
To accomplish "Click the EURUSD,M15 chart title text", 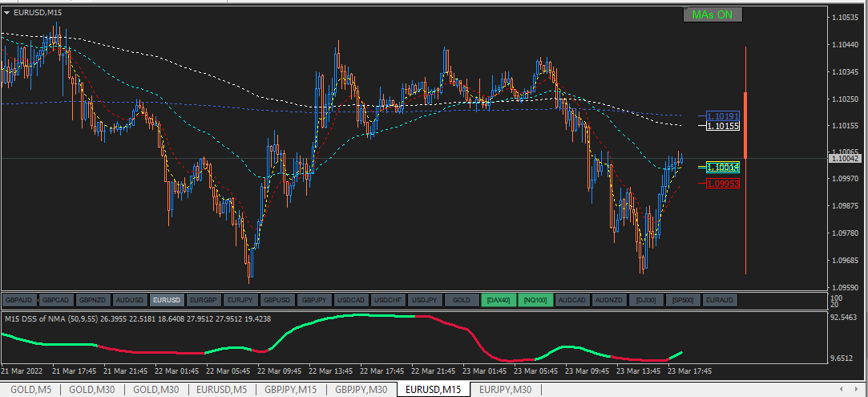I will click(38, 13).
